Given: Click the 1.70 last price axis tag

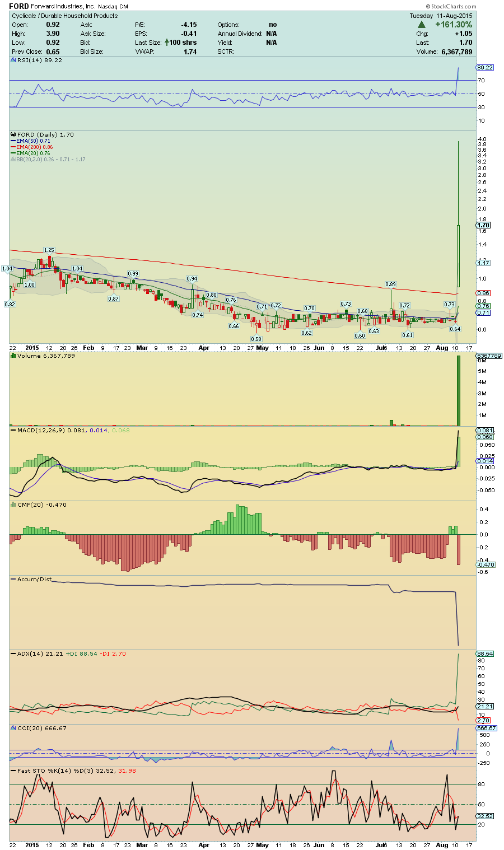Looking at the screenshot, I should point(483,225).
